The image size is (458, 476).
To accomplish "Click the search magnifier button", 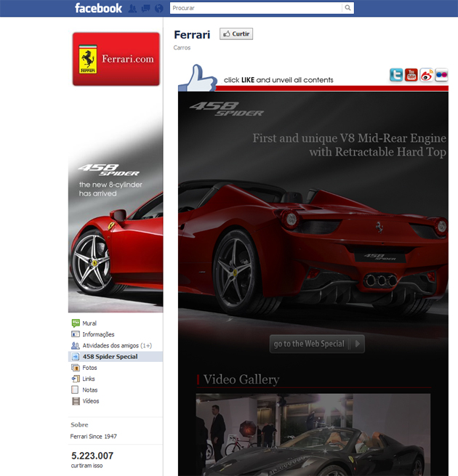I will (x=347, y=8).
